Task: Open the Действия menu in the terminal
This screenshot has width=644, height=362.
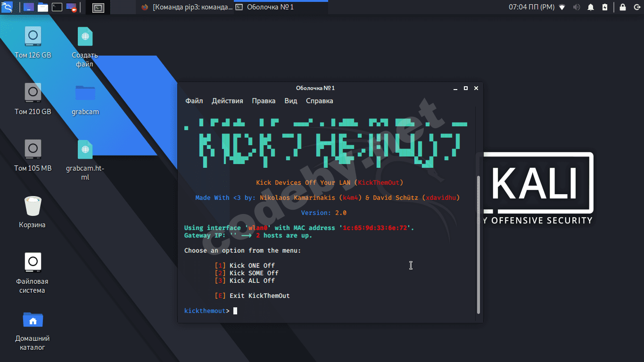Action: pyautogui.click(x=227, y=101)
